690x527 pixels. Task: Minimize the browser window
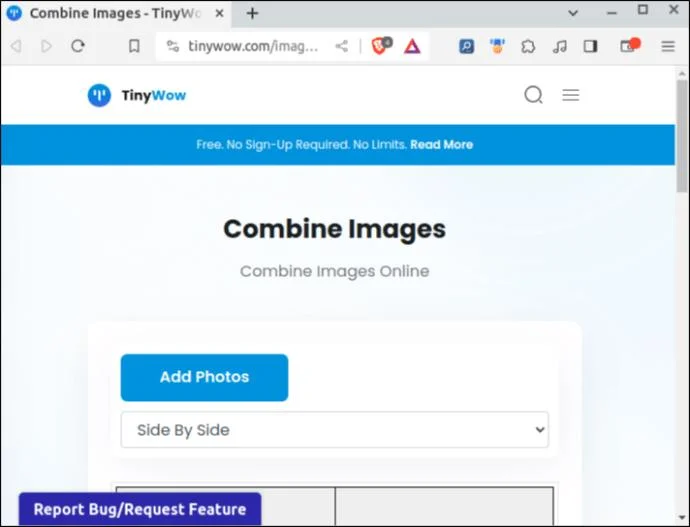(612, 13)
